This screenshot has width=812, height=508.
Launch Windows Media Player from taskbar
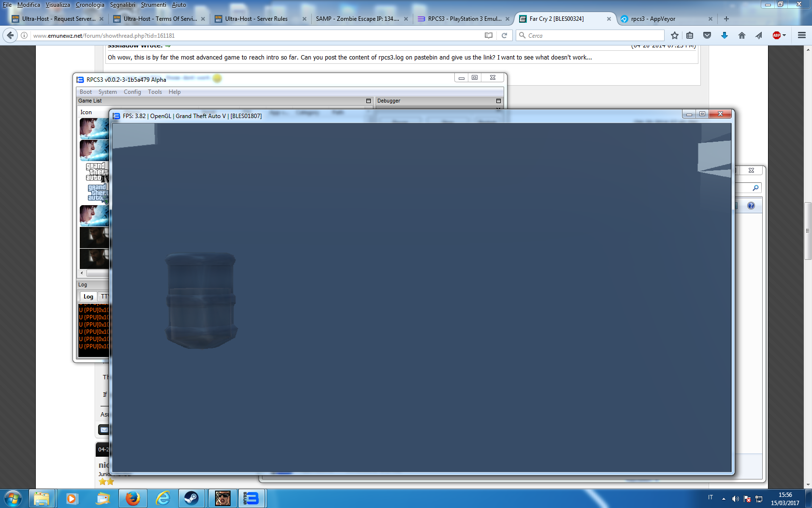coord(72,498)
